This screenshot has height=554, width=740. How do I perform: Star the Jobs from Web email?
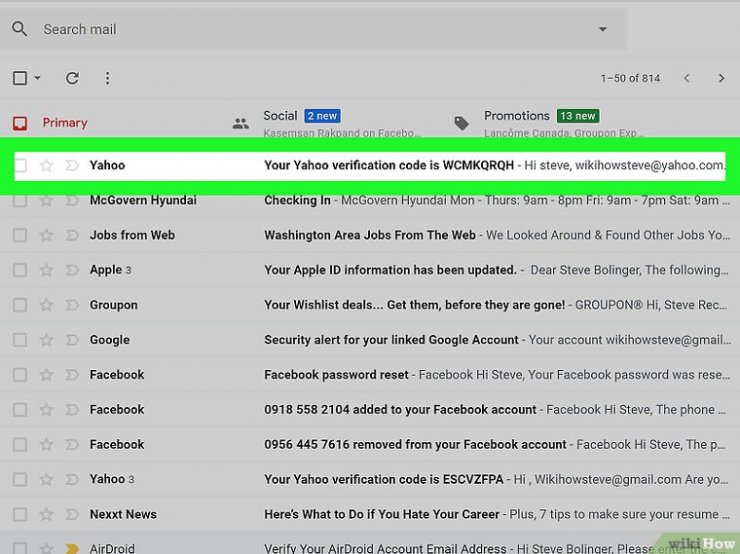tap(46, 235)
